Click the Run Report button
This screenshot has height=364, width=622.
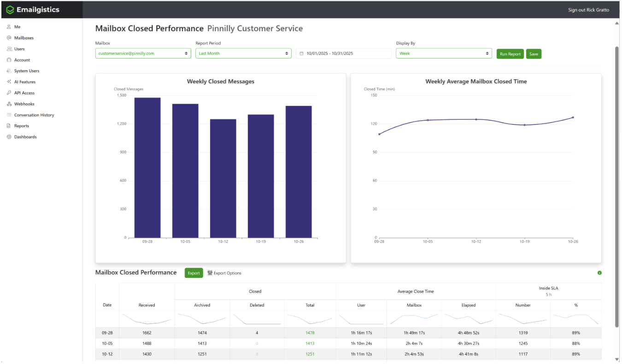tap(510, 54)
